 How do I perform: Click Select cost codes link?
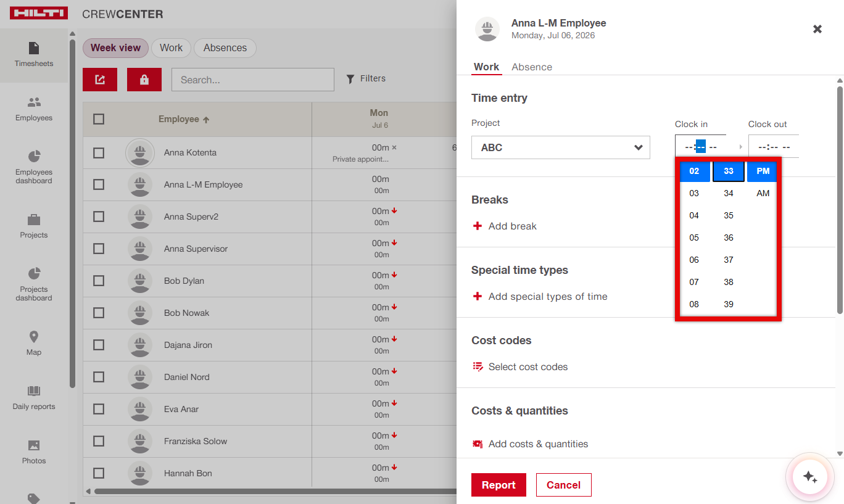coord(528,366)
